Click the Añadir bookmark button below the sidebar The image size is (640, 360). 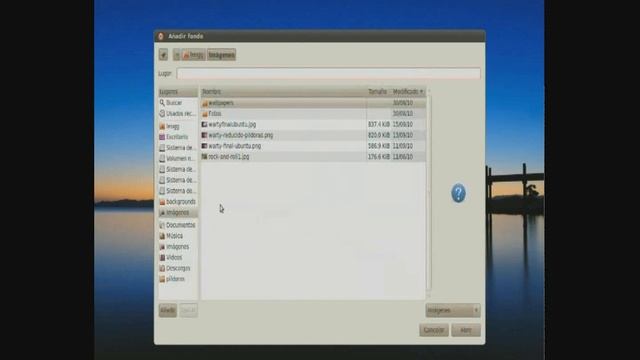[x=167, y=310]
